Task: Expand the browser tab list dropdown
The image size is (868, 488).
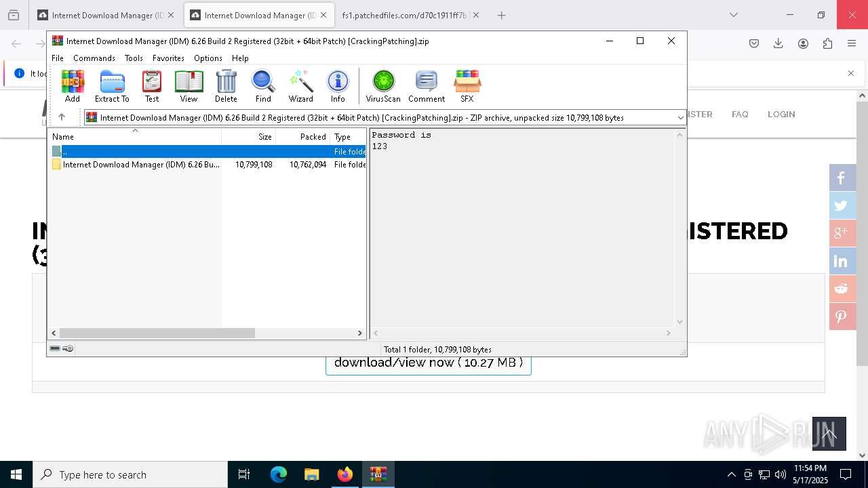Action: (733, 15)
